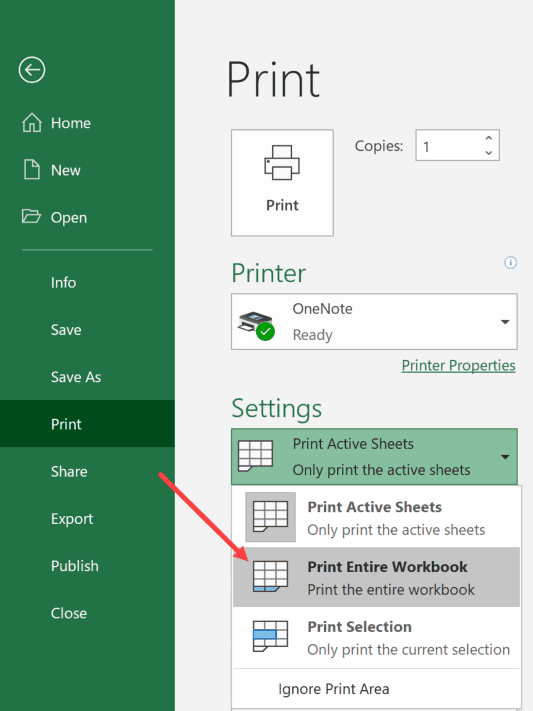
Task: Collapse the Print Active Sheets settings dropdown
Action: [374, 457]
